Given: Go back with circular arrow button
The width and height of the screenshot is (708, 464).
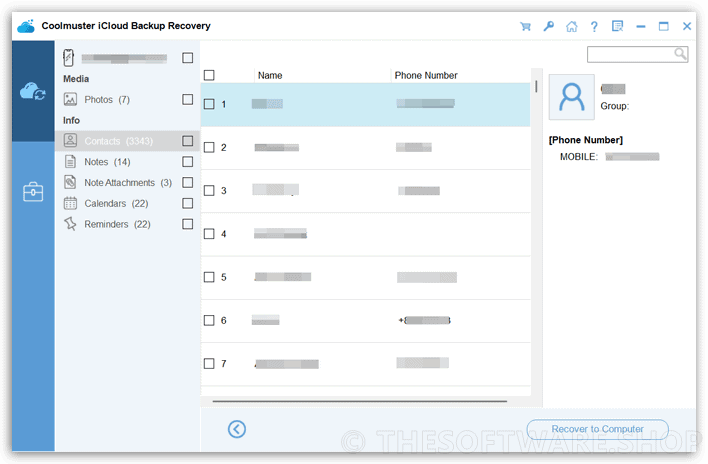Looking at the screenshot, I should click(x=237, y=429).
